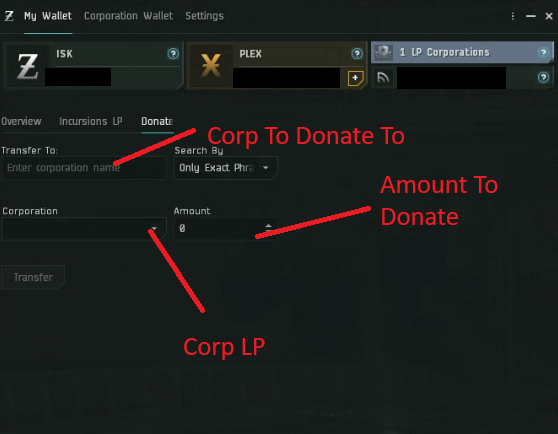Click the wallet Z icon in title bar
Viewport: 558px width, 434px height.
pos(9,16)
